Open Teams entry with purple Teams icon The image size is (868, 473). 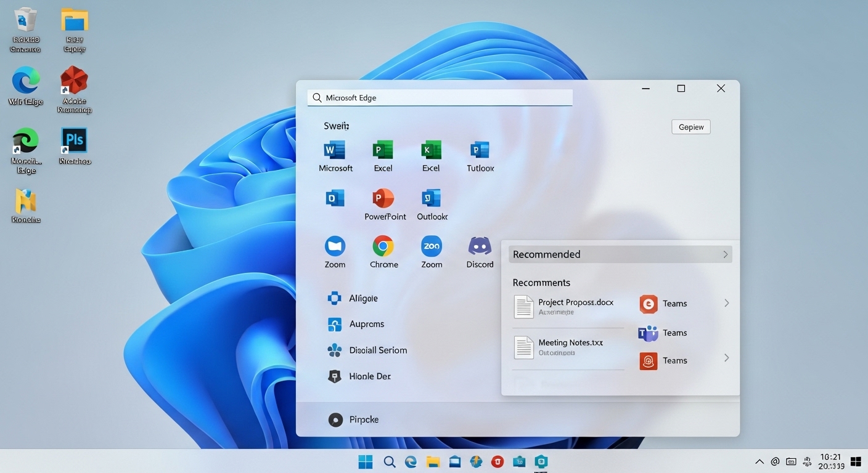(663, 333)
